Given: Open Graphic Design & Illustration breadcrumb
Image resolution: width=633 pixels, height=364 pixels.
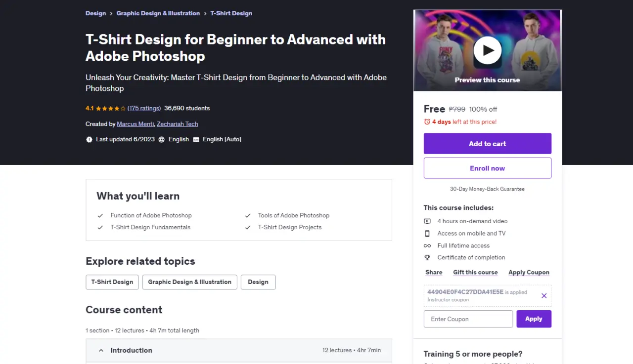Looking at the screenshot, I should 158,13.
